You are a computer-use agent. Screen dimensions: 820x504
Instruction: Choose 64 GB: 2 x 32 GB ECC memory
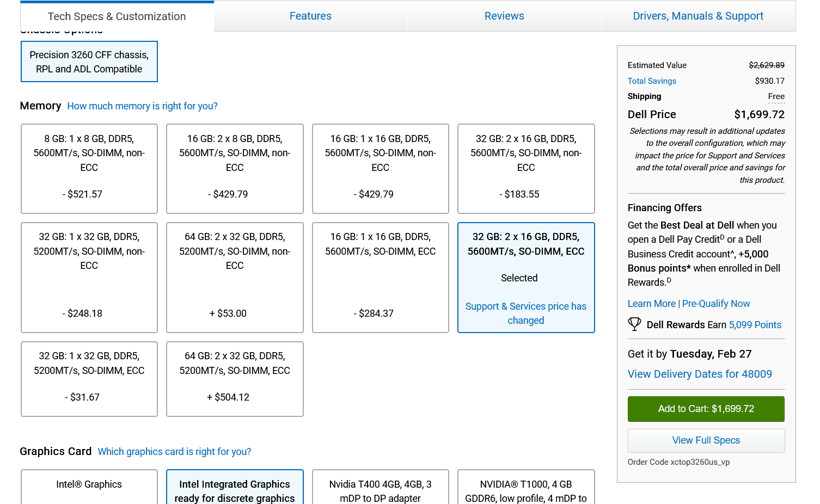(235, 379)
